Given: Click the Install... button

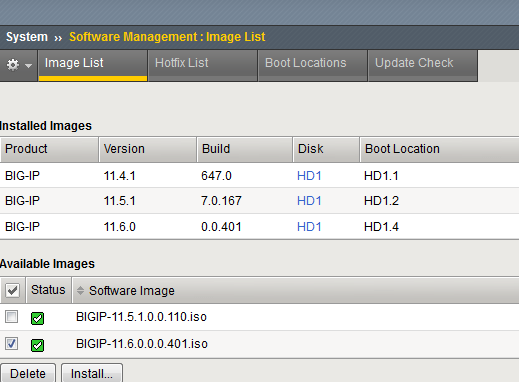Looking at the screenshot, I should pos(92,373).
